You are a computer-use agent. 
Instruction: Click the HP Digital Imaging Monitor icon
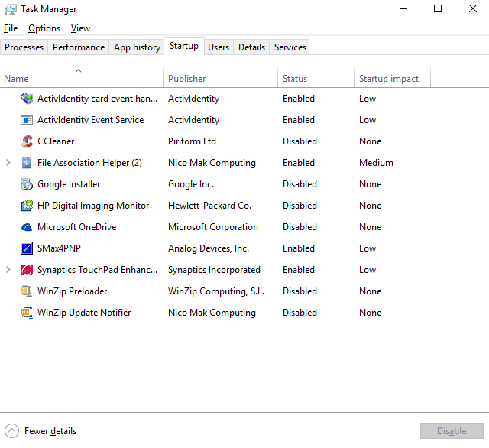(27, 206)
